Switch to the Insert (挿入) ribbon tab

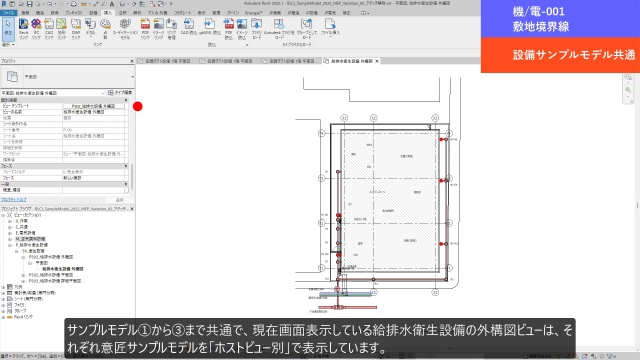(x=107, y=13)
